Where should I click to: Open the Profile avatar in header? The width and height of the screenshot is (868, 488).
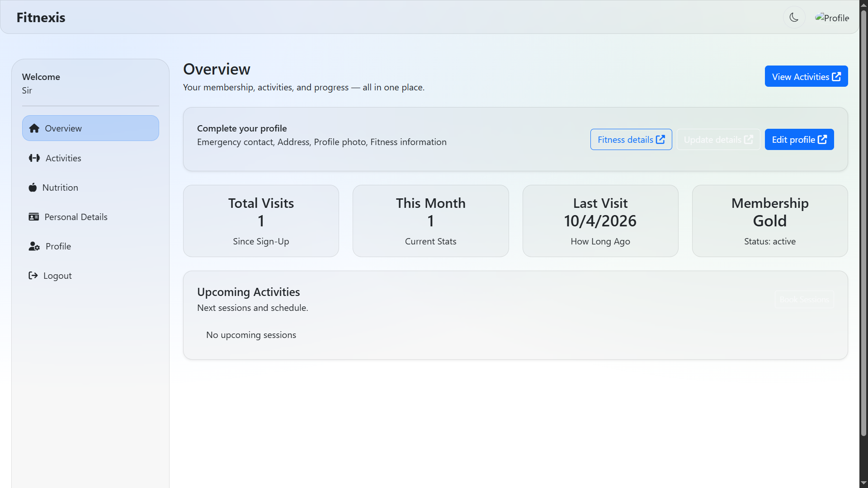(x=832, y=18)
